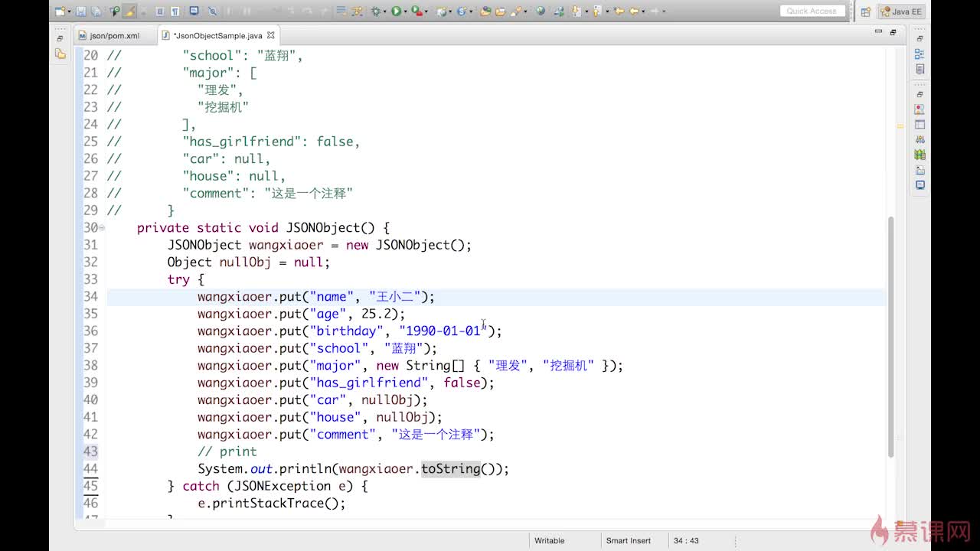Screen dimensions: 980x551
Task: Click the 34 : 43 cursor position field
Action: point(685,540)
